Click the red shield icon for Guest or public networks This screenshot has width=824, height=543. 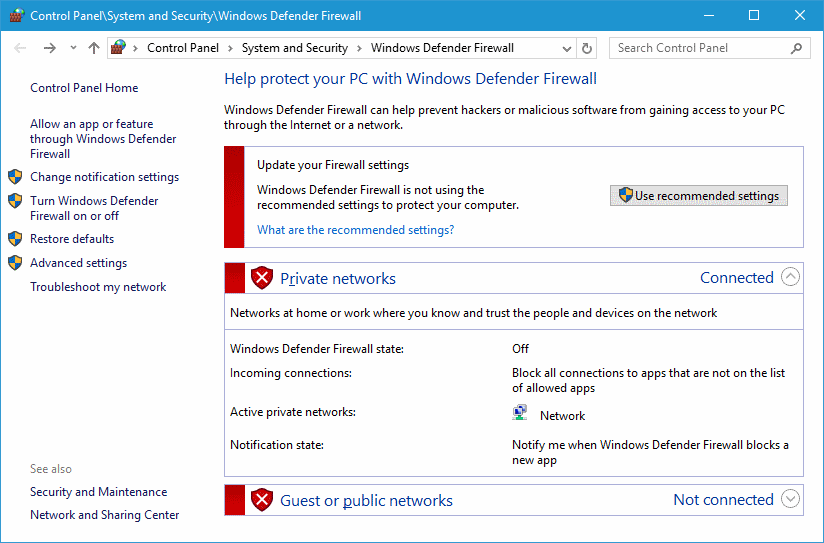click(x=262, y=500)
